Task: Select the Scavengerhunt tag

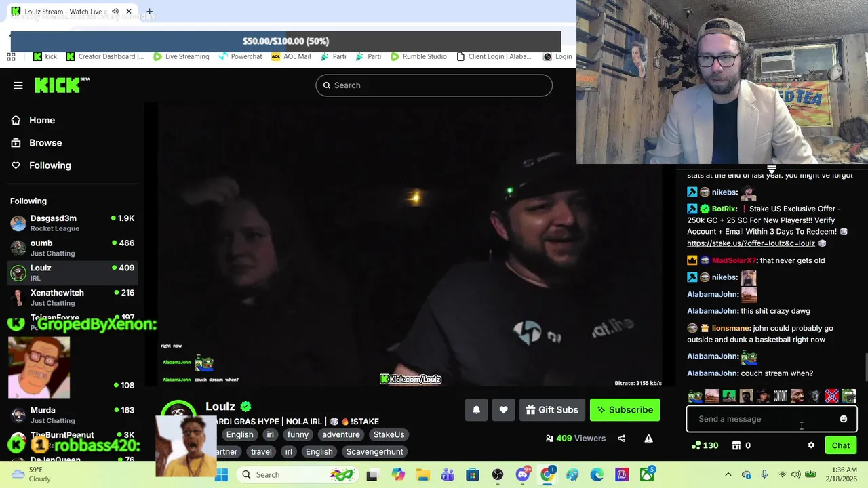Action: click(x=374, y=452)
